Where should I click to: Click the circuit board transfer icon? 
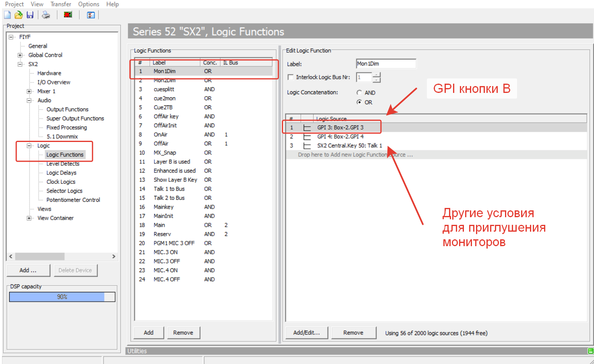point(68,15)
